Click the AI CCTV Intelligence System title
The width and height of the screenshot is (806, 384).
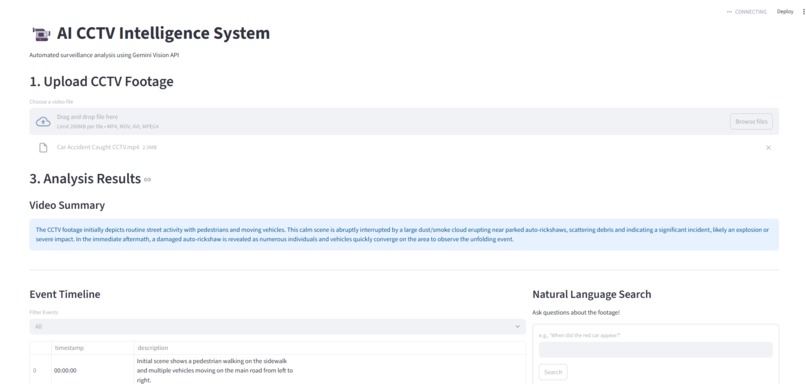coord(163,33)
